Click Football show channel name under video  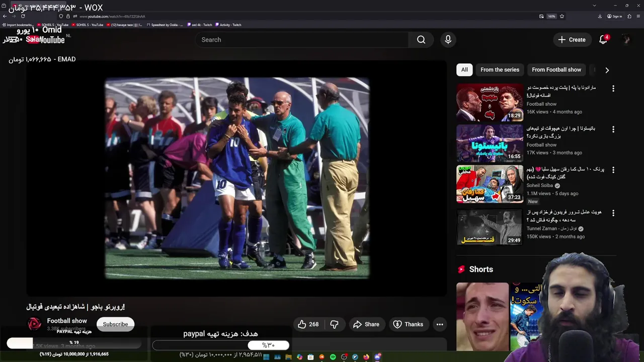(x=67, y=321)
